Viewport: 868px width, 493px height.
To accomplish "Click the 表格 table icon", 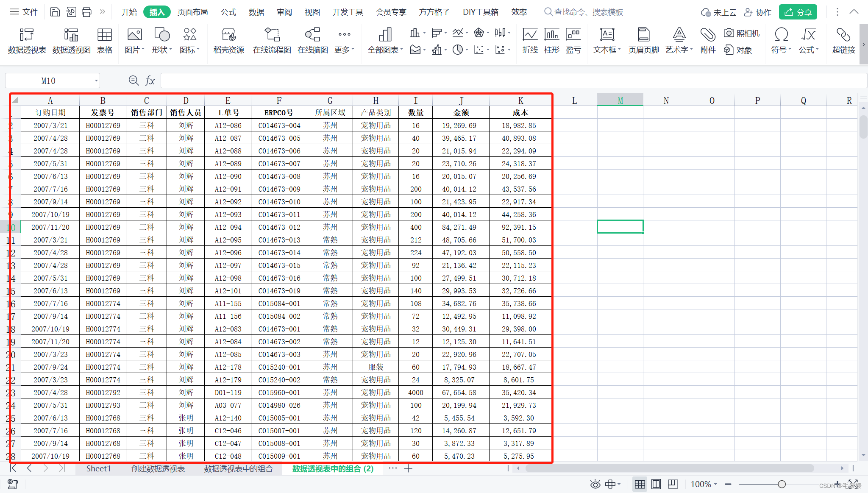I will [105, 41].
